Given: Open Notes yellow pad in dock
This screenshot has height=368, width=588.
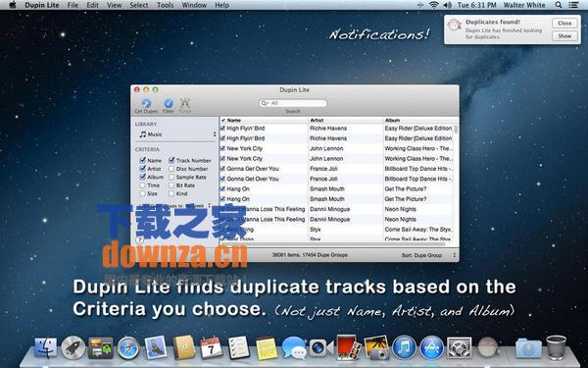Looking at the screenshot, I should [267, 347].
